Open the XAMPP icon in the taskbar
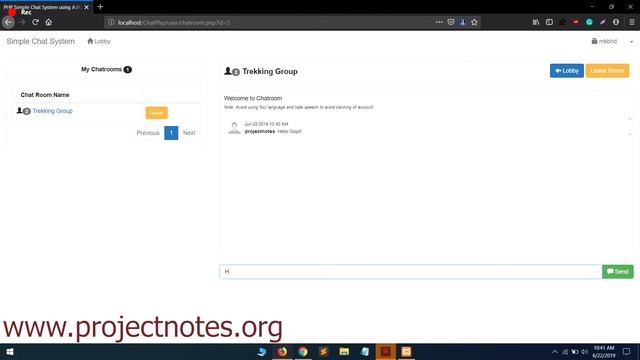Screen dimensions: 640x360 click(x=406, y=351)
